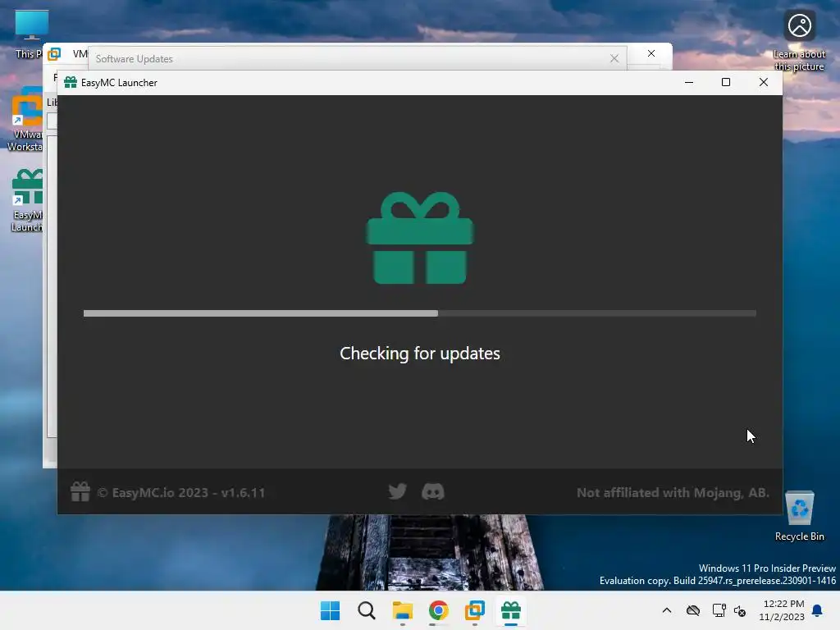This screenshot has width=840, height=630.
Task: Click the EasyMC gift logo in footer
Action: (80, 492)
